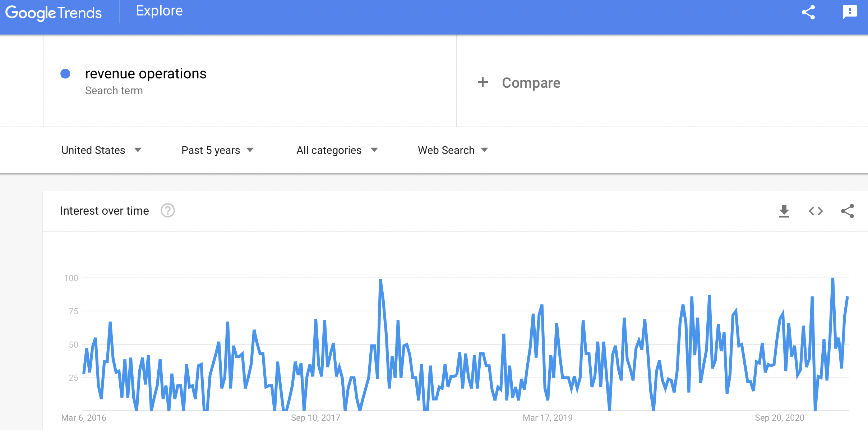Click the Interest over time heading
Screen dimensions: 868x430
tap(105, 211)
